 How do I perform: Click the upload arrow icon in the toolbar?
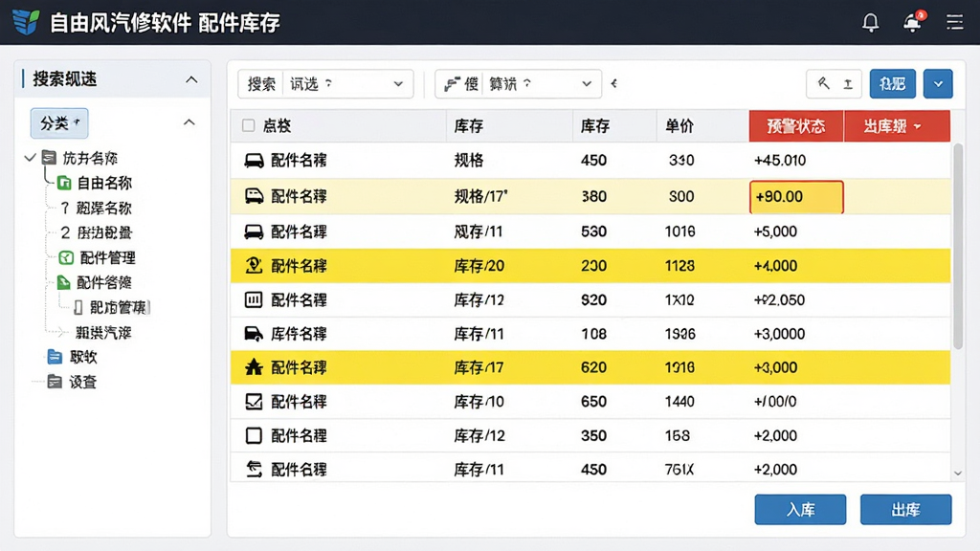pyautogui.click(x=848, y=84)
